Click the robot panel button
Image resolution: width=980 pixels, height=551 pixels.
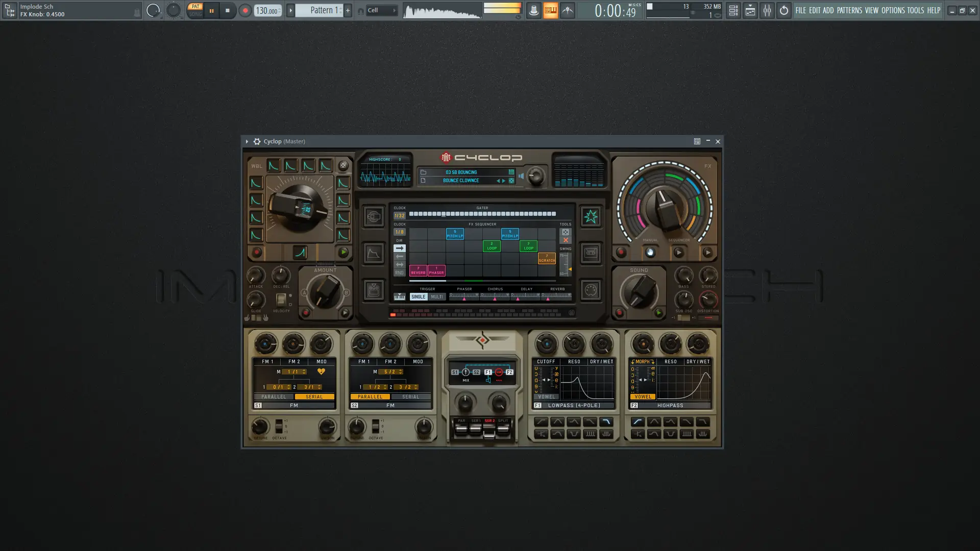[x=374, y=290]
